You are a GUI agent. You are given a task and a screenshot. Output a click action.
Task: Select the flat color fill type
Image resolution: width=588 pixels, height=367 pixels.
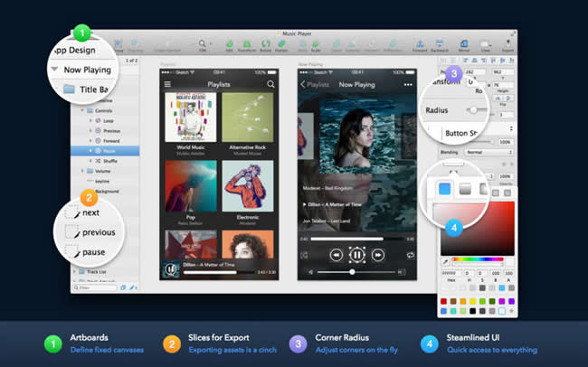click(x=444, y=189)
